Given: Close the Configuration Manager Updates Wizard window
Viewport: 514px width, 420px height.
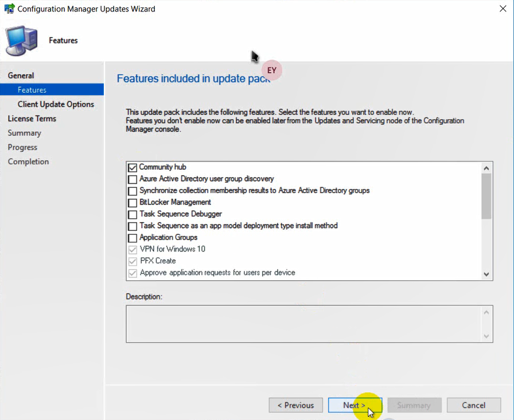Looking at the screenshot, I should [503, 9].
